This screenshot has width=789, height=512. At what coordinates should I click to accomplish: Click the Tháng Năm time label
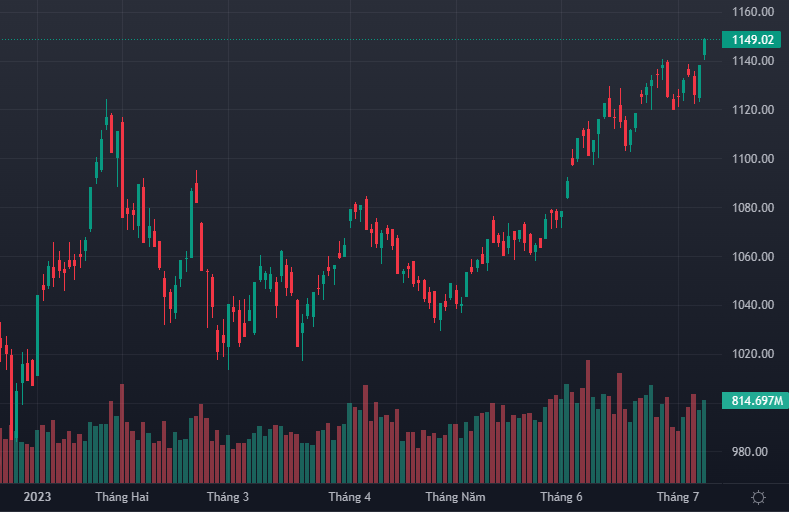455,497
